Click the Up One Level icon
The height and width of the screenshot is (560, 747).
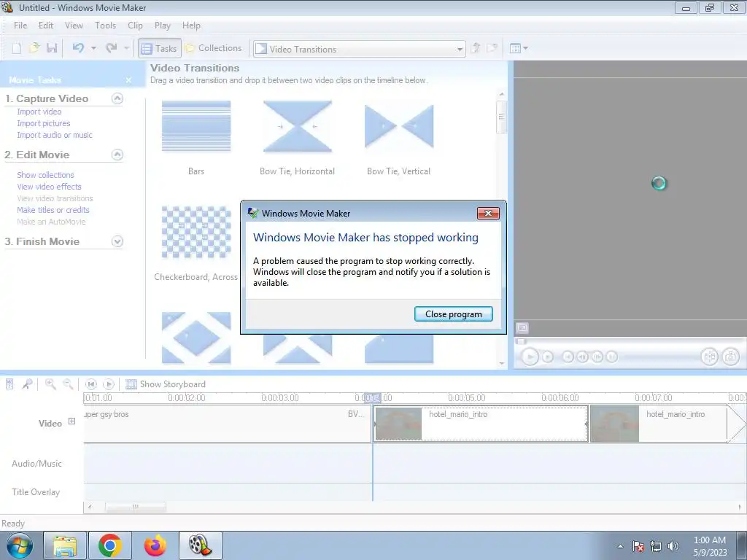[476, 48]
